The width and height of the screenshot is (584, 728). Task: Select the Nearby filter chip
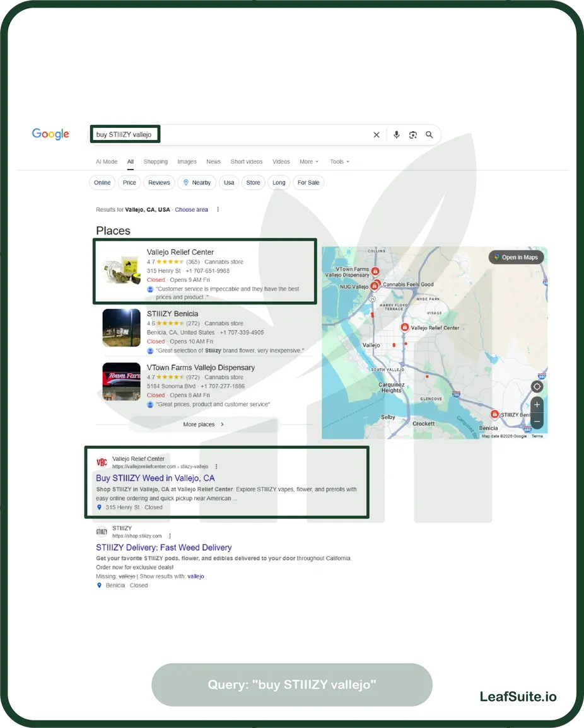(x=197, y=183)
